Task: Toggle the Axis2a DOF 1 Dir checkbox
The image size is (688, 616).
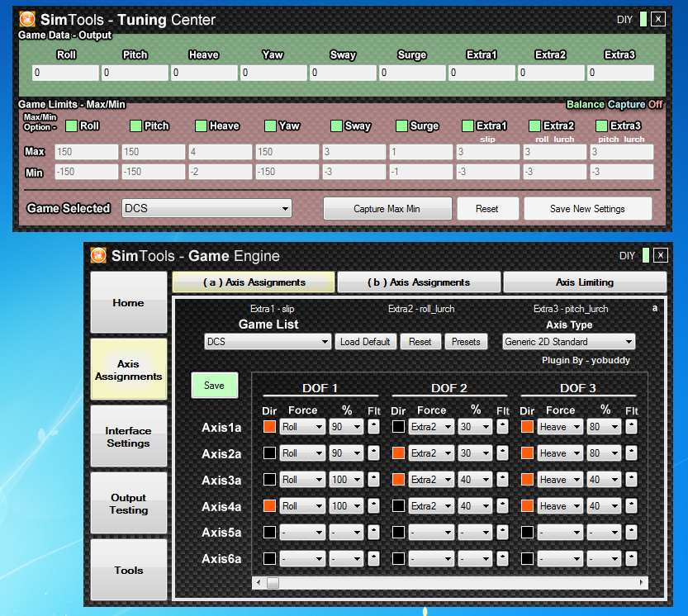Action: 269,453
